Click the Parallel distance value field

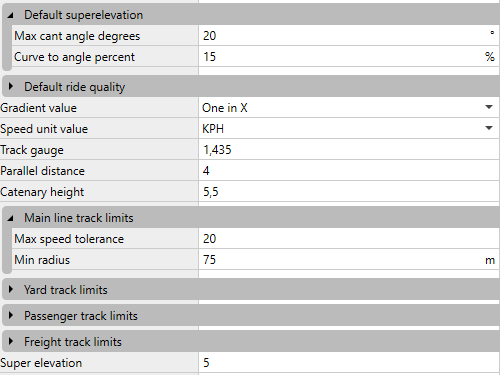(349, 171)
